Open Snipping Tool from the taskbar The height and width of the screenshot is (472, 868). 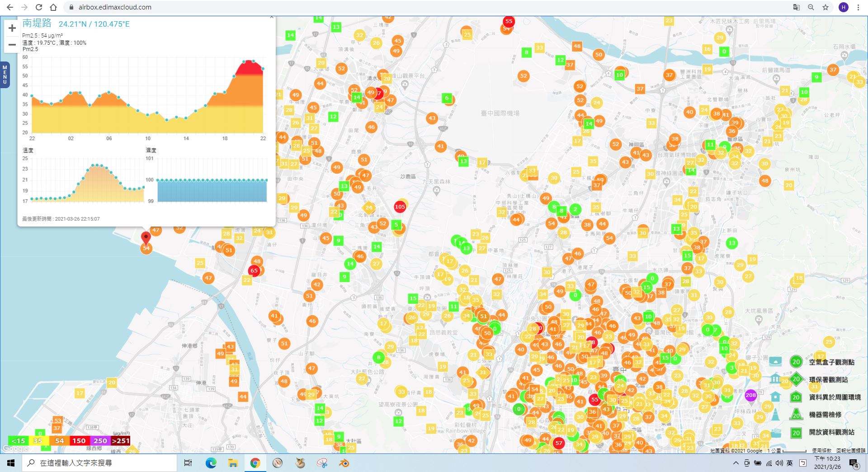[x=322, y=463]
